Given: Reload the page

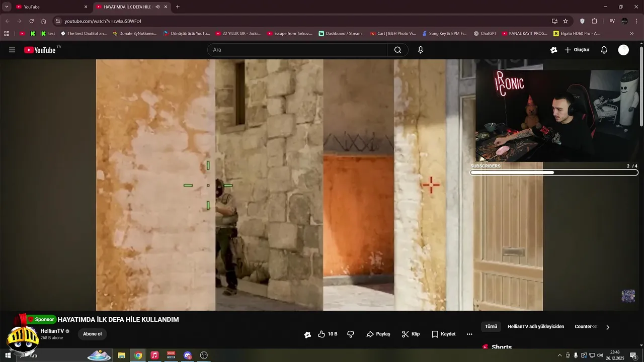Looking at the screenshot, I should tap(31, 21).
